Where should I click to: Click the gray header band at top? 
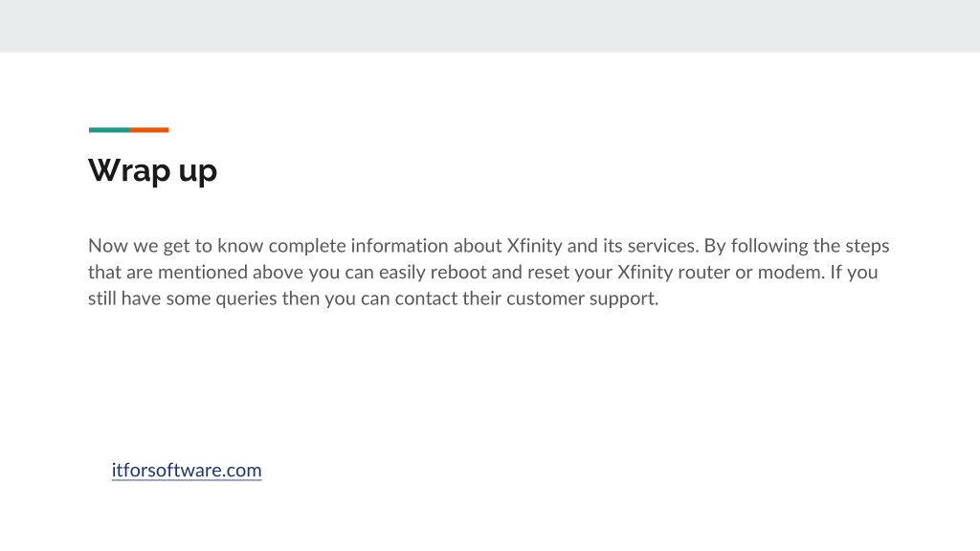(x=490, y=26)
